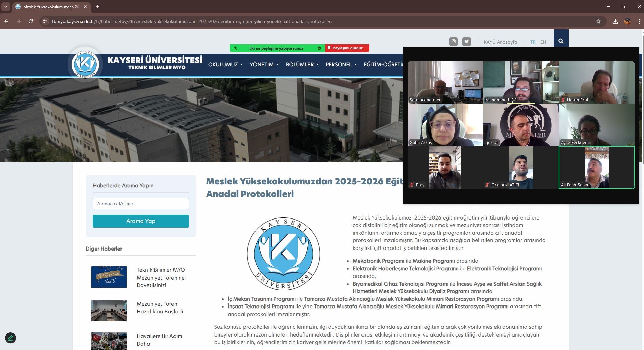Click the Kayseri Üniversitesi article logo image
Image resolution: width=644 pixels, height=350 pixels.
pyautogui.click(x=284, y=254)
